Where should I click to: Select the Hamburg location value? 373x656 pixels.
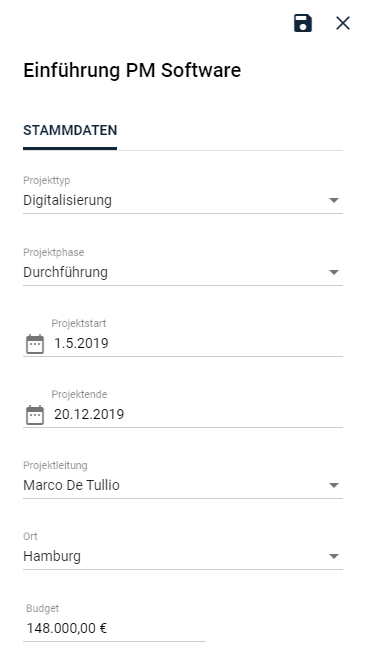[183, 556]
